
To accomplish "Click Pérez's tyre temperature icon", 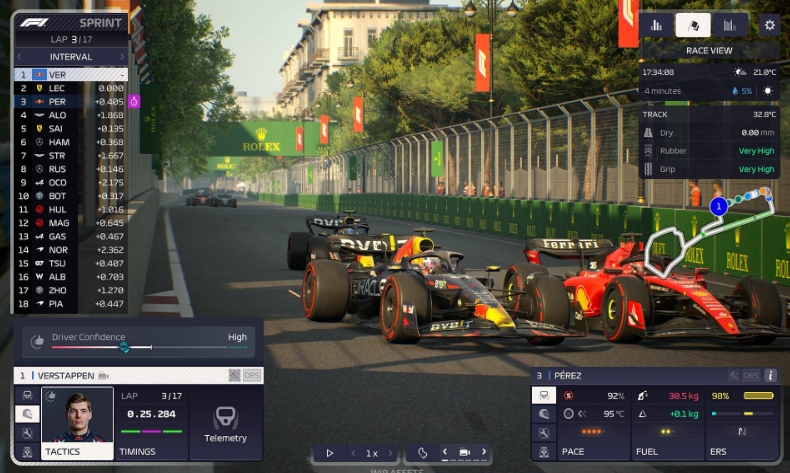I will 568,414.
